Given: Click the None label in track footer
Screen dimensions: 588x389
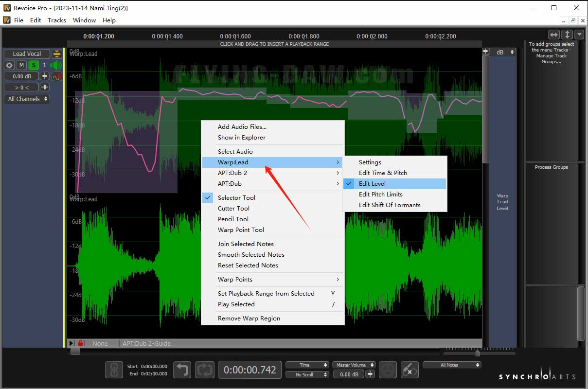Looking at the screenshot, I should 100,343.
